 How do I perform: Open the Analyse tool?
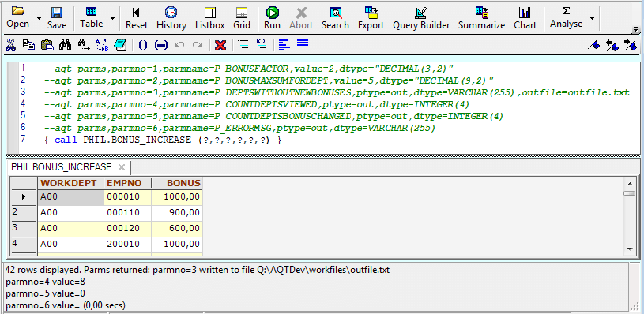[567, 17]
